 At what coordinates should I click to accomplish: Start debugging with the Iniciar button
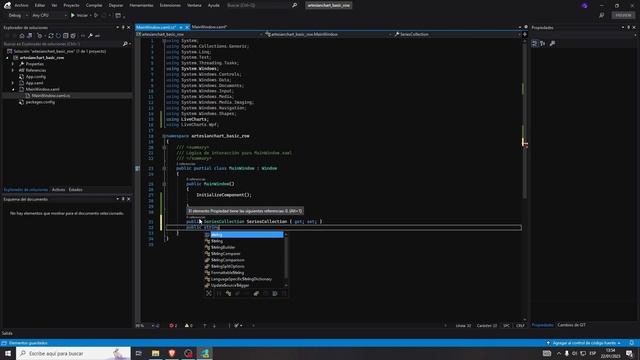tap(80, 16)
